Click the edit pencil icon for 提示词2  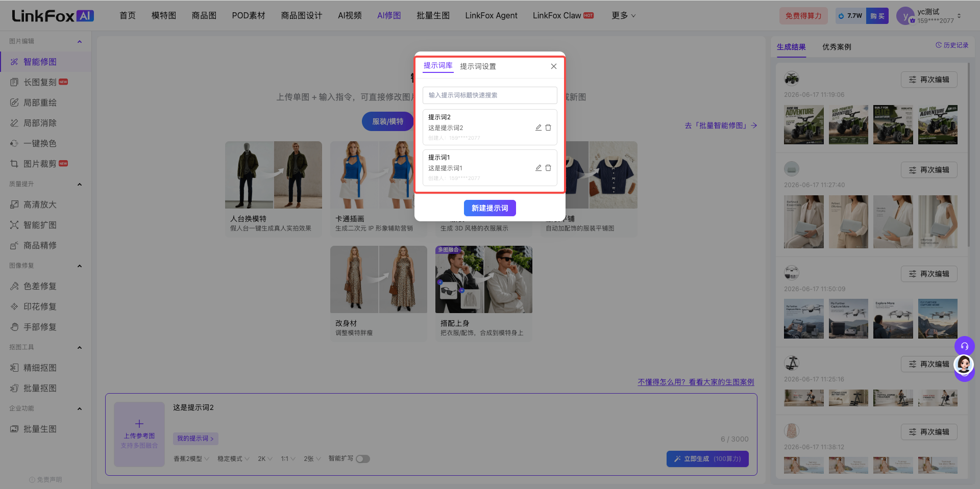pyautogui.click(x=538, y=127)
